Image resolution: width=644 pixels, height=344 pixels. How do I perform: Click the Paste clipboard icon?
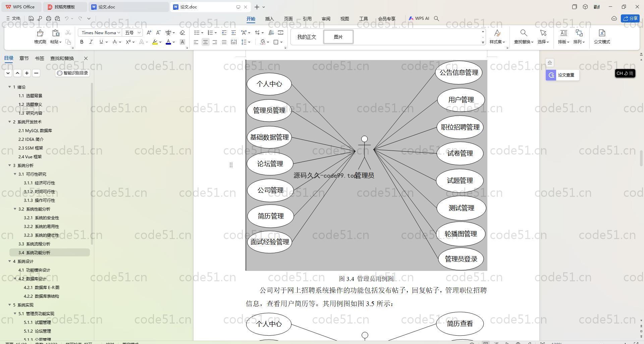[56, 33]
